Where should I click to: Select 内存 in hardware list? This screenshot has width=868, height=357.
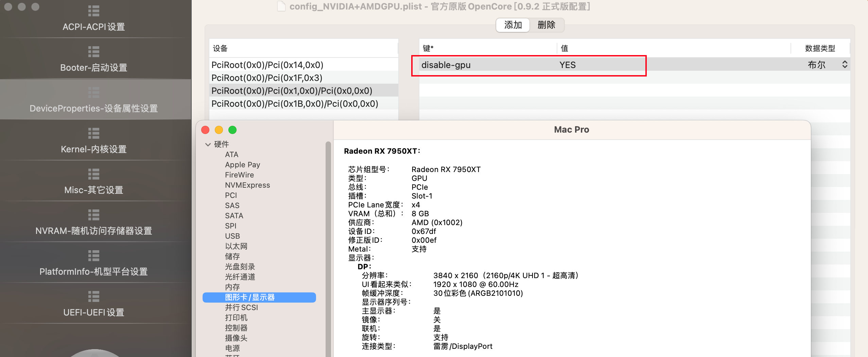[x=232, y=287]
